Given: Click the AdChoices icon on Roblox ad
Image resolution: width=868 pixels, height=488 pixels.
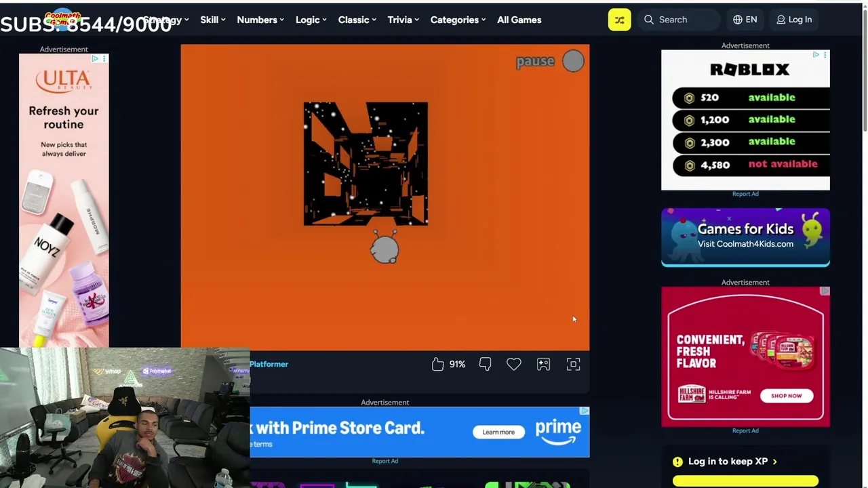Looking at the screenshot, I should tap(816, 54).
